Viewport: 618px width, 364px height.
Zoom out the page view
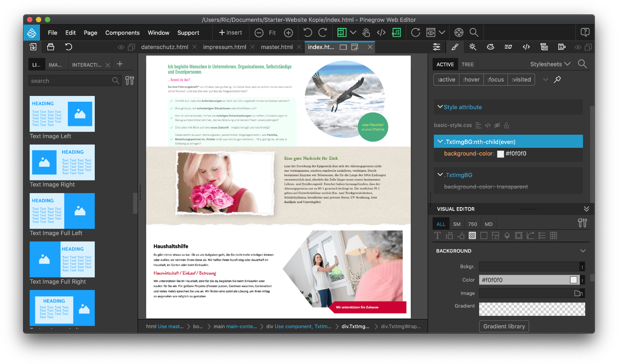(259, 33)
